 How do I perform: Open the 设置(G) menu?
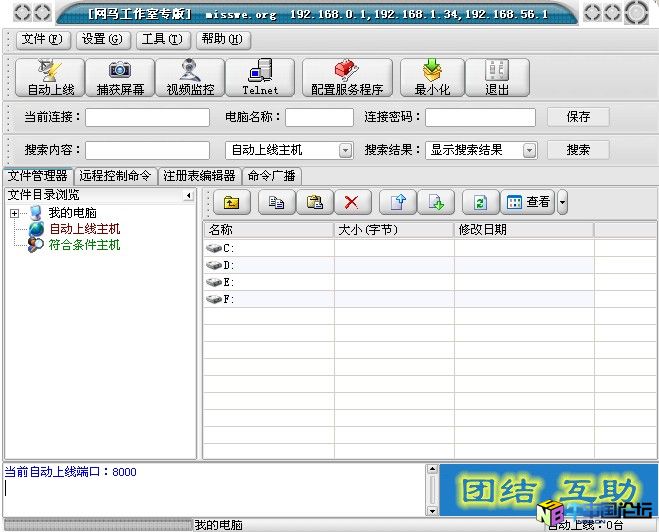click(x=101, y=39)
